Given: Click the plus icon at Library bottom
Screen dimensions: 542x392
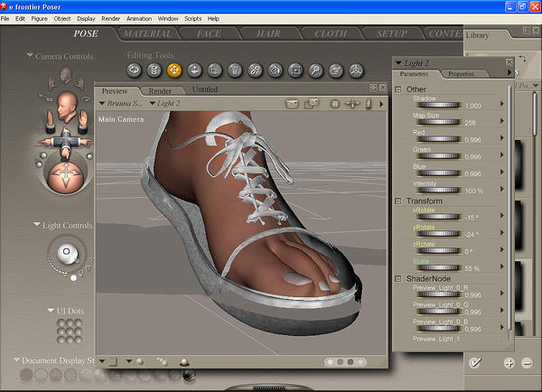Looking at the screenshot, I should pos(509,362).
